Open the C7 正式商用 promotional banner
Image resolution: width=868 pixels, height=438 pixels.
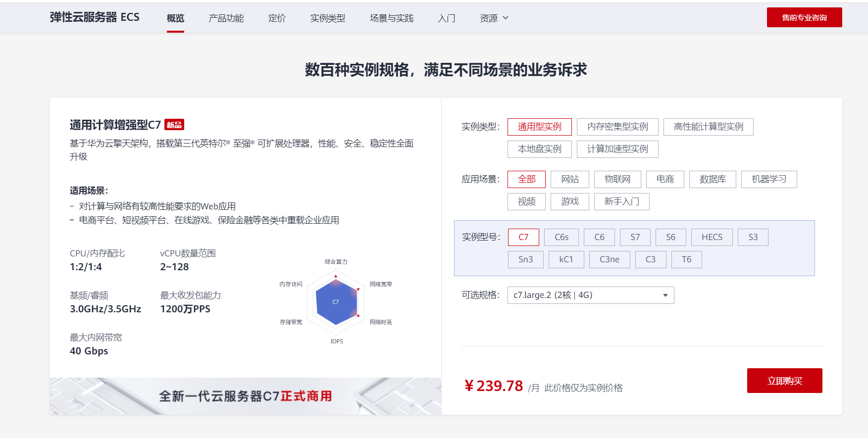(245, 396)
